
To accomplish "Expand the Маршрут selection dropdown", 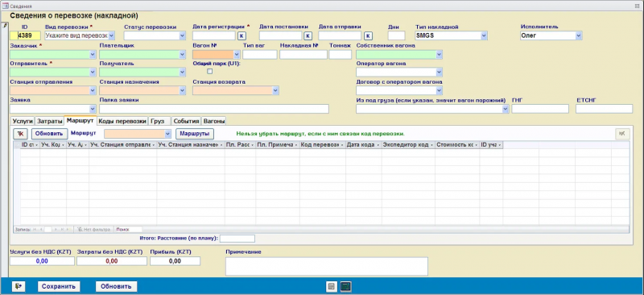I will click(x=167, y=134).
